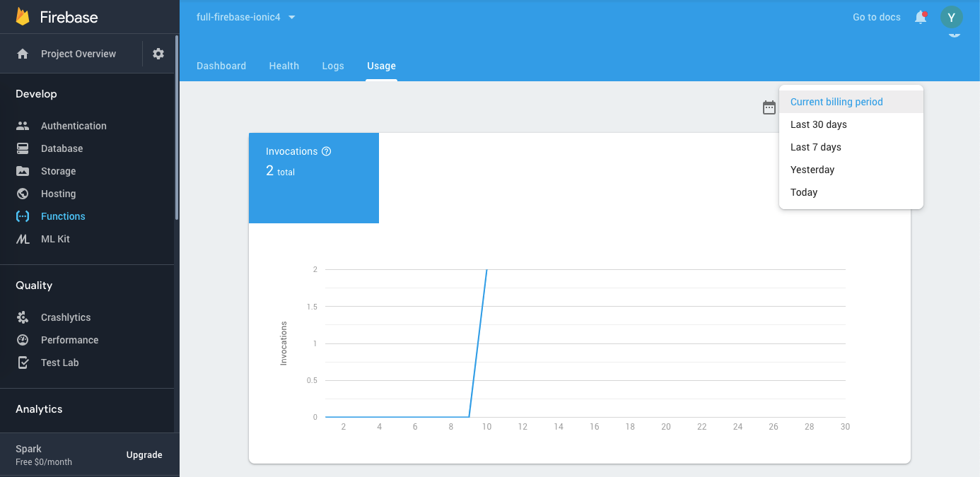This screenshot has height=477, width=980.
Task: Open Project Overview in sidebar
Action: click(x=78, y=54)
